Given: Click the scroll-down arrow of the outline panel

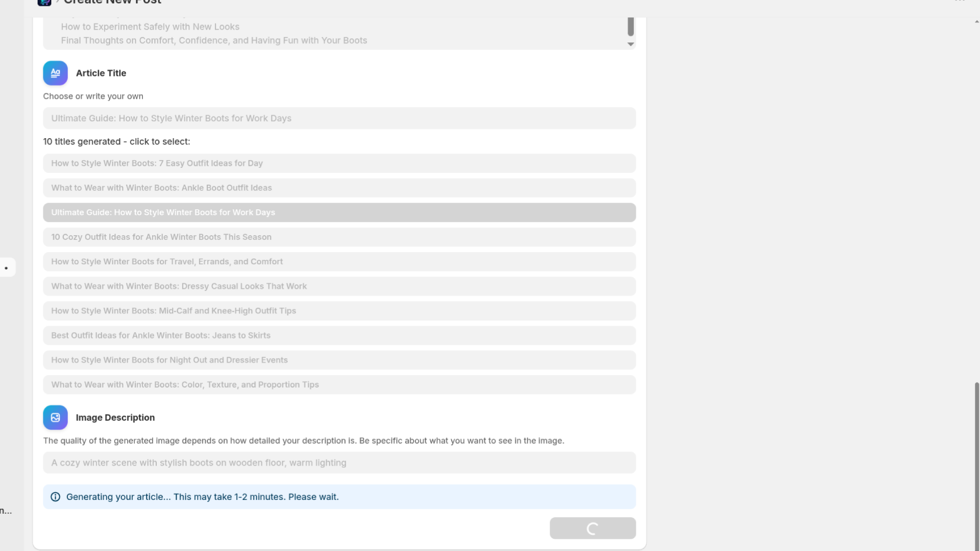Looking at the screenshot, I should 630,44.
